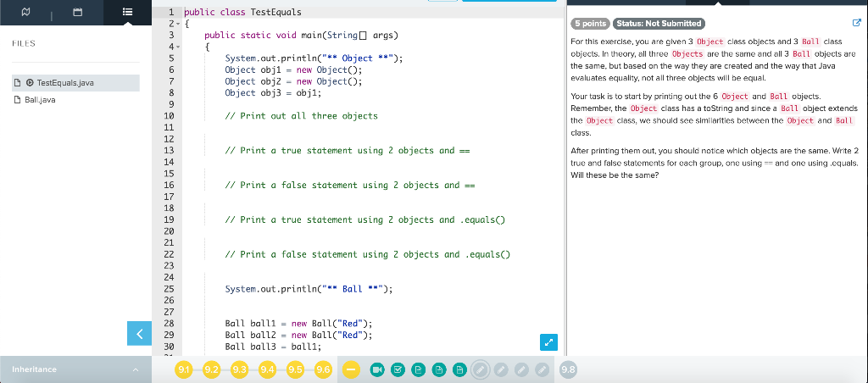This screenshot has height=383, width=868.
Task: Click the 'Object obj2 = new Object();' line
Action: [x=293, y=81]
